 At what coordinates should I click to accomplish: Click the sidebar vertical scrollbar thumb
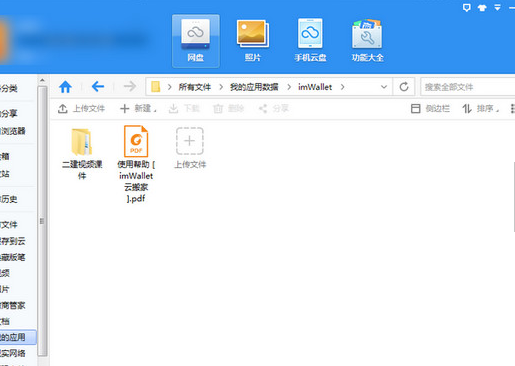tap(42, 221)
